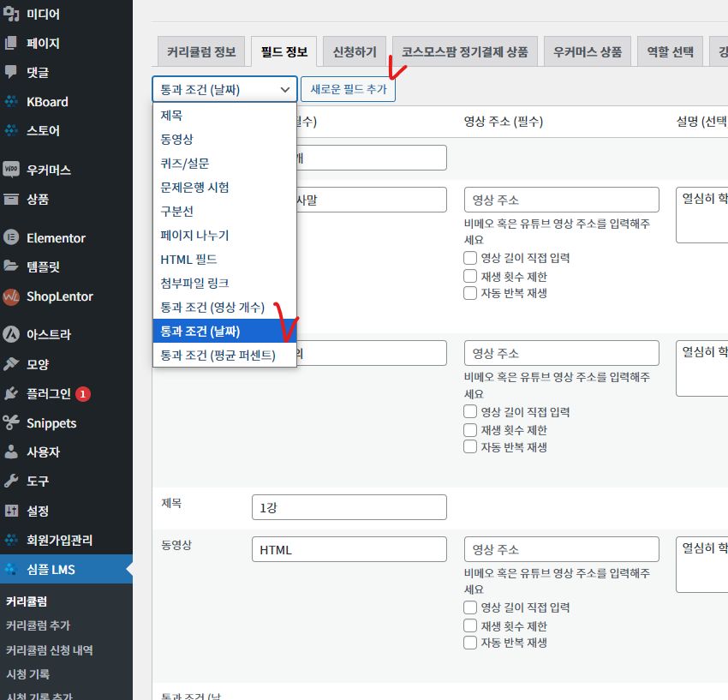The height and width of the screenshot is (700, 728).
Task: Pick 퀴즈/설문 from the dropdown list
Action: point(224,164)
